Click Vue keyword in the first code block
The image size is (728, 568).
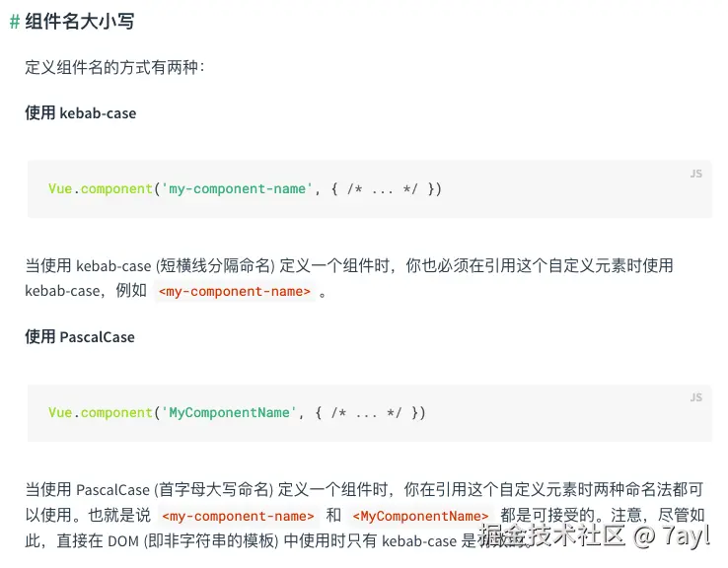pyautogui.click(x=60, y=188)
